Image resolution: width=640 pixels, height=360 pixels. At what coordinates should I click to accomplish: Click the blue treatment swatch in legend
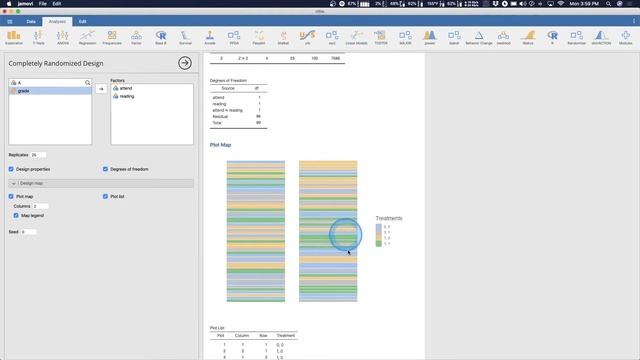pos(378,227)
